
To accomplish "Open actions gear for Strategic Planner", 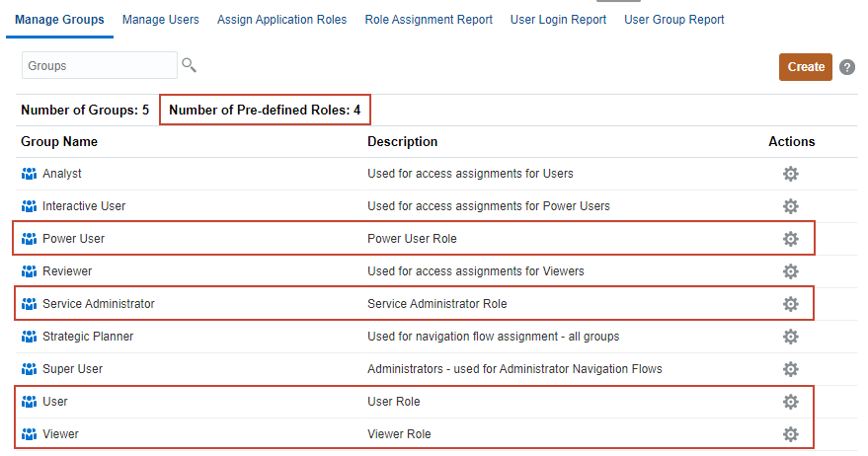I will pos(791,337).
